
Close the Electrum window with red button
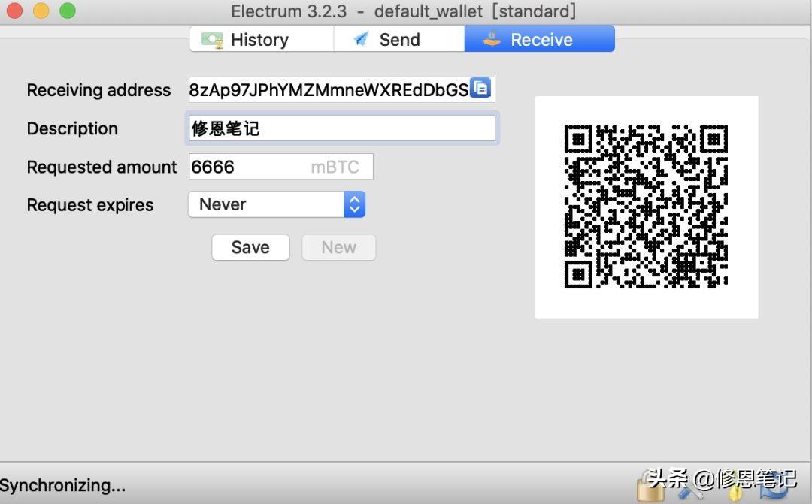(15, 11)
